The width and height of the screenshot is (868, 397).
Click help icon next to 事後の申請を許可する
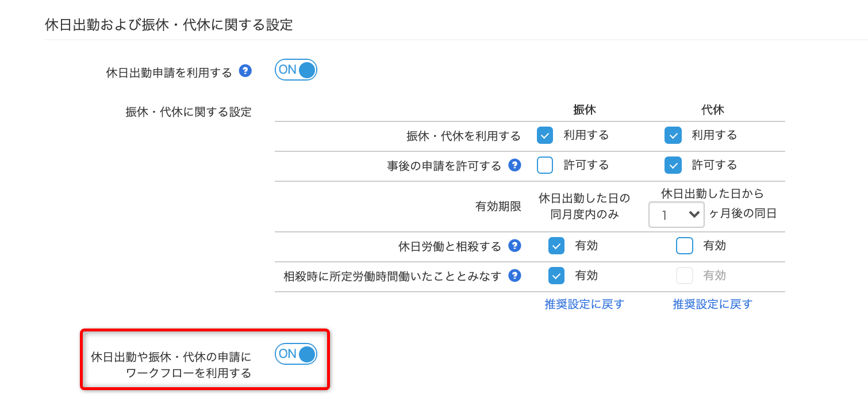tap(515, 165)
